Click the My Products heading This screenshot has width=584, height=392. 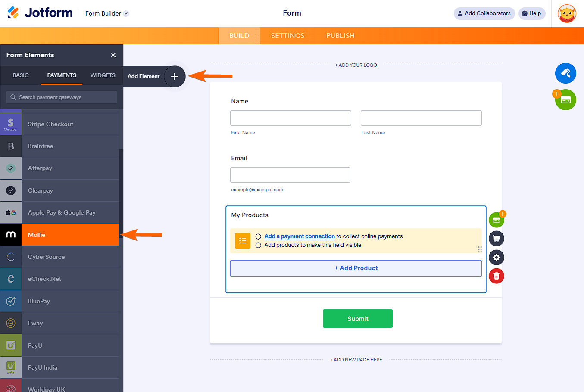coord(250,215)
